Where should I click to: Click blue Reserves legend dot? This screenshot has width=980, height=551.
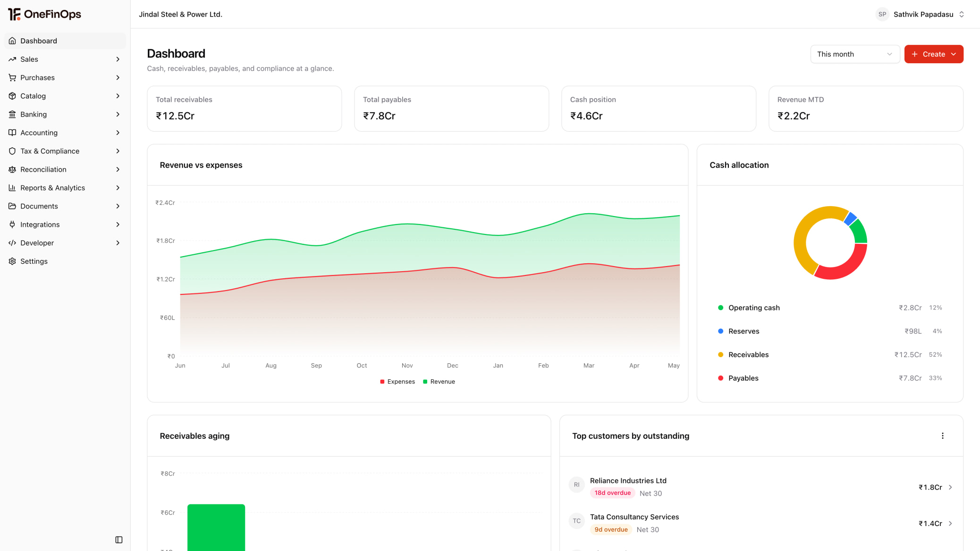tap(720, 332)
